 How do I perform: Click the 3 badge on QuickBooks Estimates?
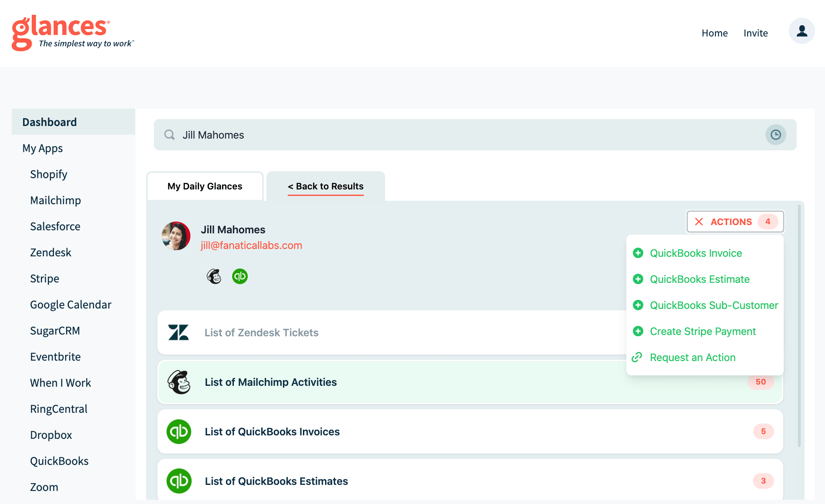tap(764, 481)
